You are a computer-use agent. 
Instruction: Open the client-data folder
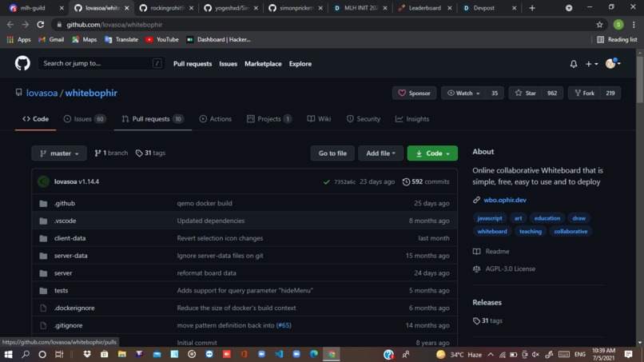70,238
